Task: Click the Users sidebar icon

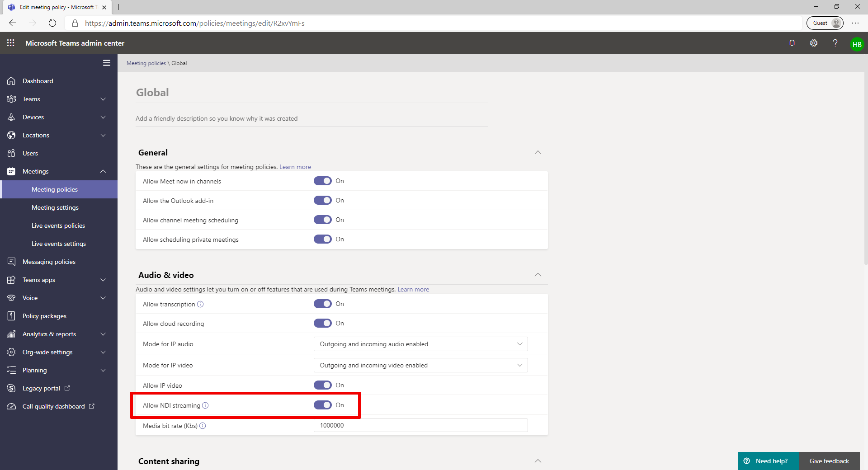Action: 11,153
